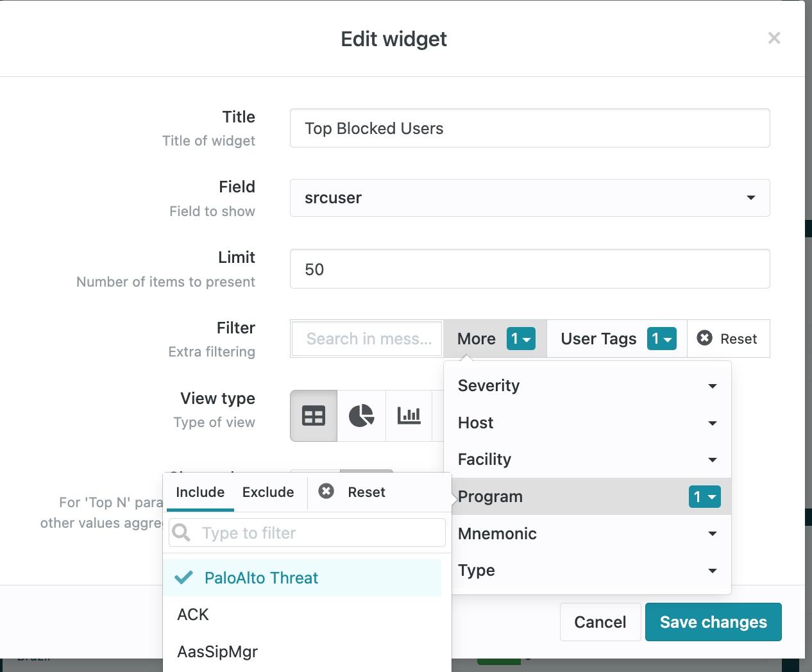Click the Reset icon in the Program include panel

(x=326, y=492)
